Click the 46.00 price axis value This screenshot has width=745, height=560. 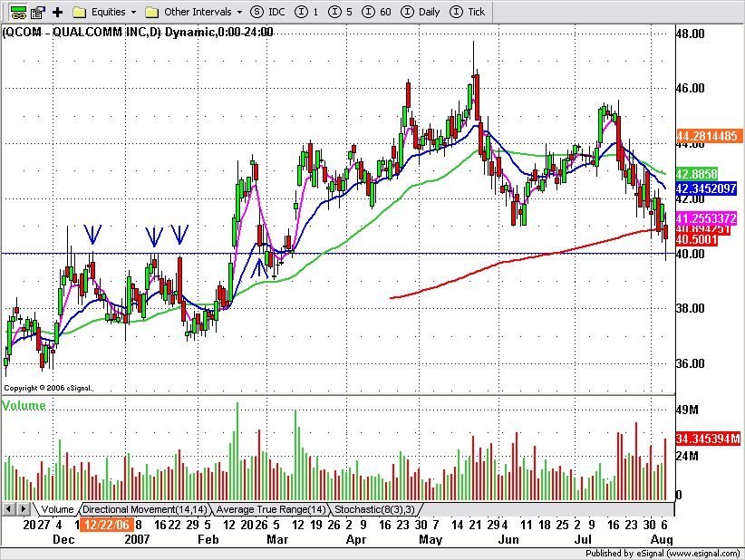pos(691,88)
